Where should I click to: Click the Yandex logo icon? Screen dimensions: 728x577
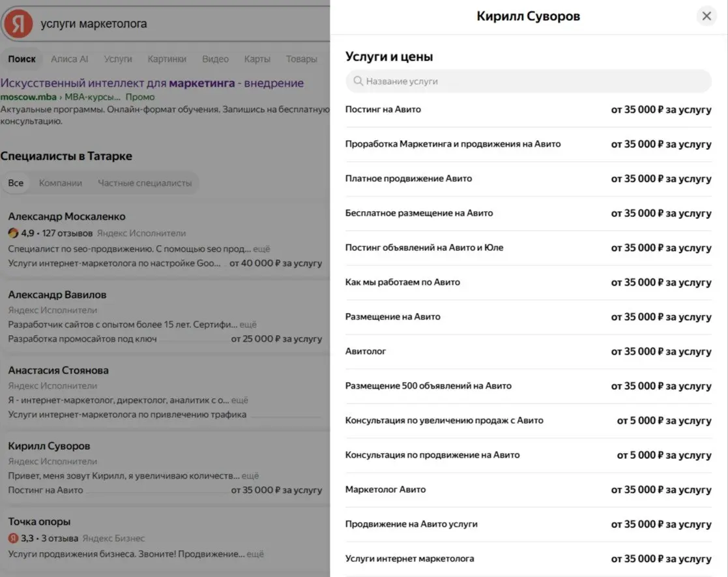point(19,23)
